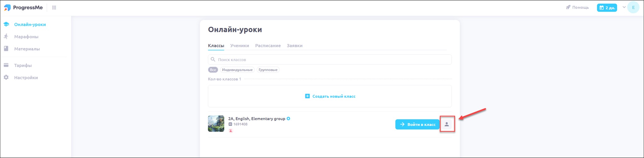Click the plus icon of Создать новый класс
The image size is (644, 158).
click(307, 96)
